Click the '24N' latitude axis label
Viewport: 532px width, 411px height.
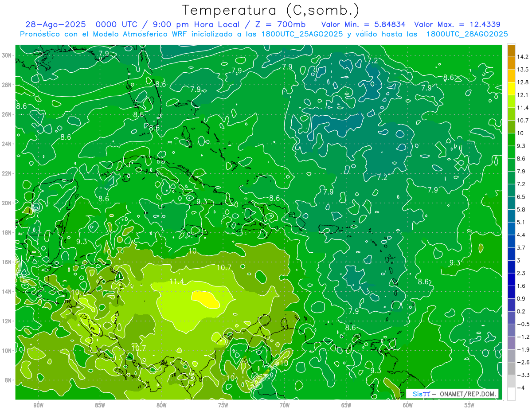pos(7,144)
